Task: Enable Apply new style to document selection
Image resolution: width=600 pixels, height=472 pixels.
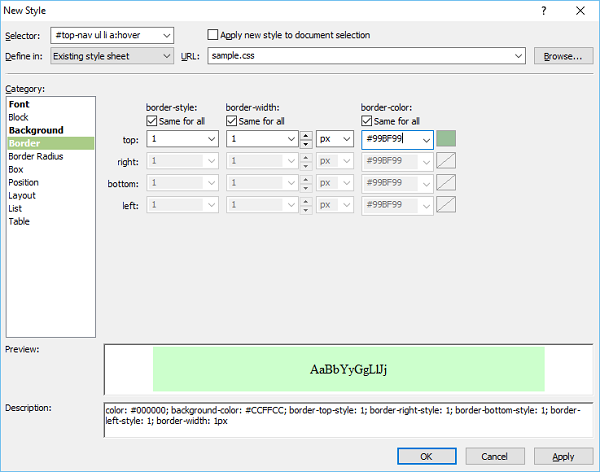Action: pyautogui.click(x=212, y=35)
